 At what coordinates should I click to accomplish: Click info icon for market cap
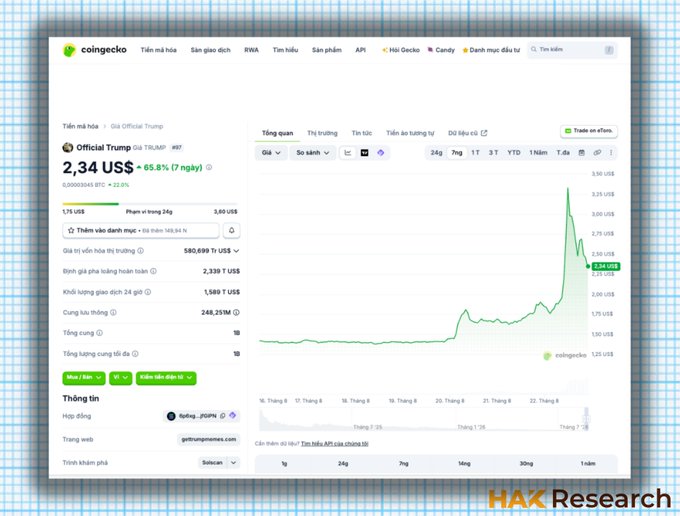click(141, 251)
